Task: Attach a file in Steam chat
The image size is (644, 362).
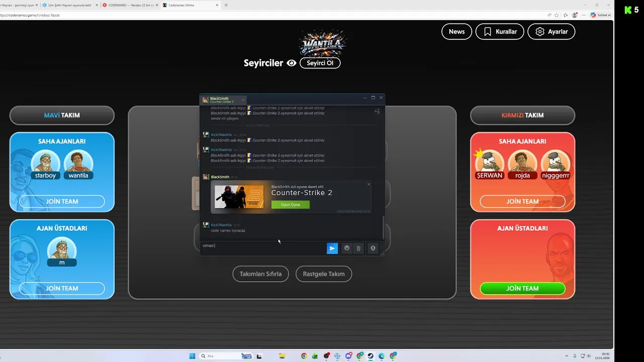Action: coord(358,248)
